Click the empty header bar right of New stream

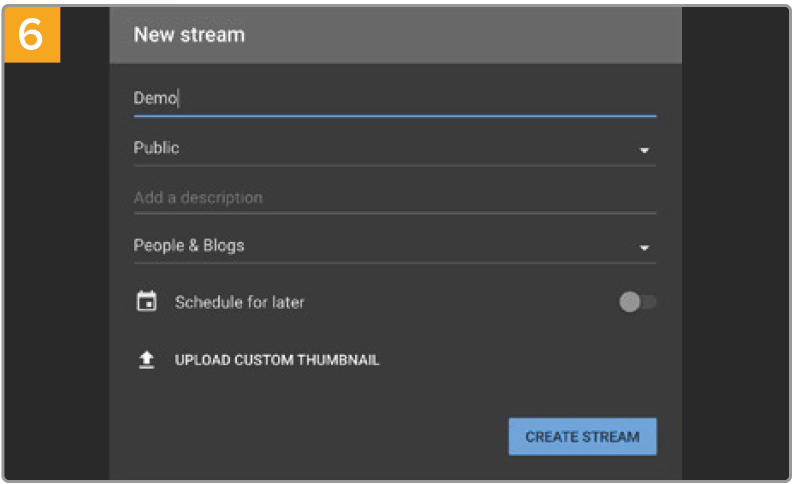pos(480,35)
